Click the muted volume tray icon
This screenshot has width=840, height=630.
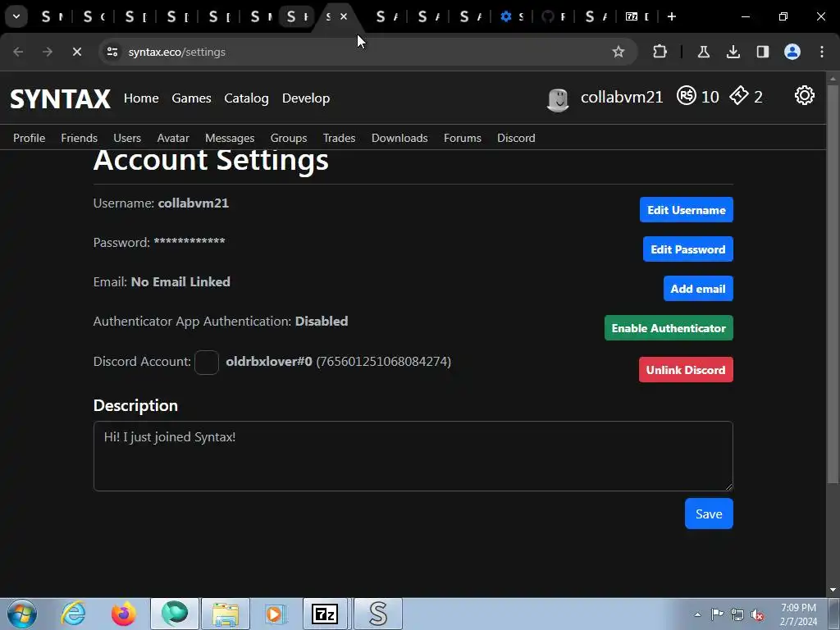point(757,614)
